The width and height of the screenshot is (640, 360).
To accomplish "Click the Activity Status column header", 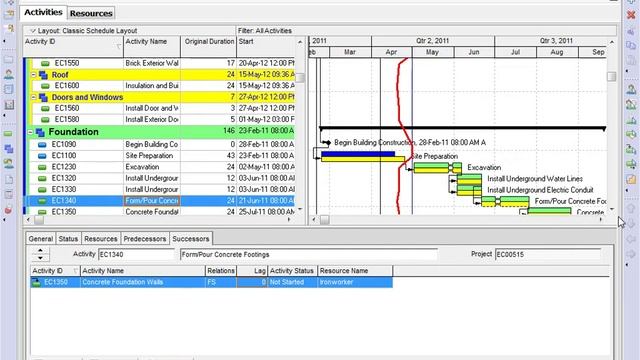I will coord(292,271).
